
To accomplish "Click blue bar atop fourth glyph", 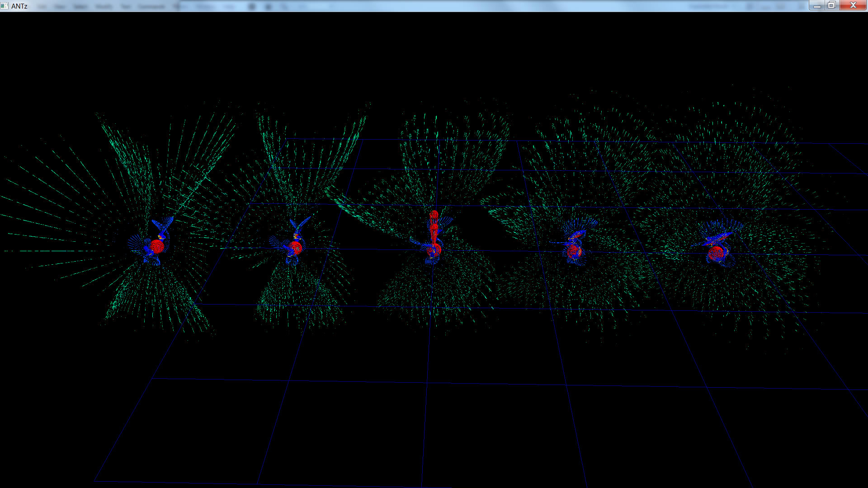I will click(x=577, y=234).
